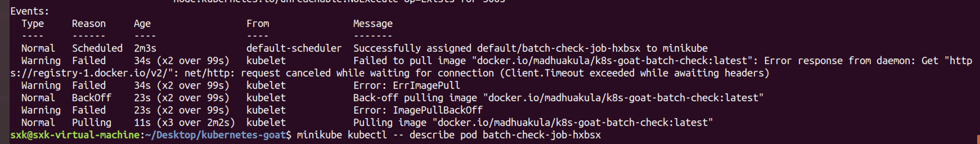
Task: Click the sxk@sxk-virtual-machine prompt text
Action: tap(75, 135)
